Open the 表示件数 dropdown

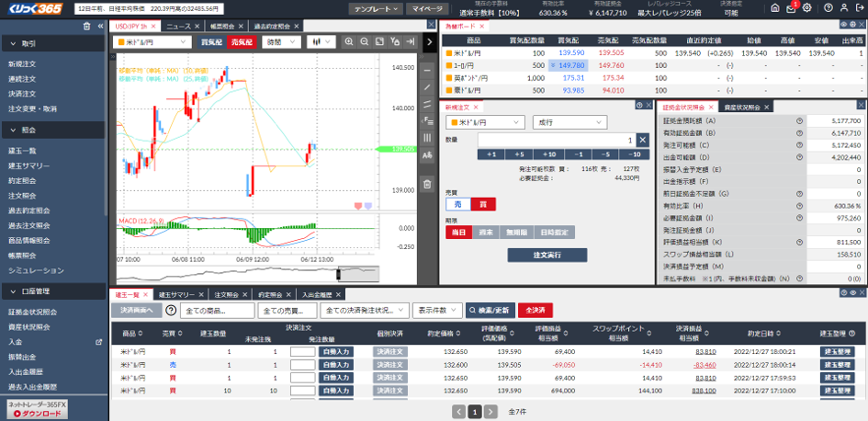pyautogui.click(x=437, y=310)
